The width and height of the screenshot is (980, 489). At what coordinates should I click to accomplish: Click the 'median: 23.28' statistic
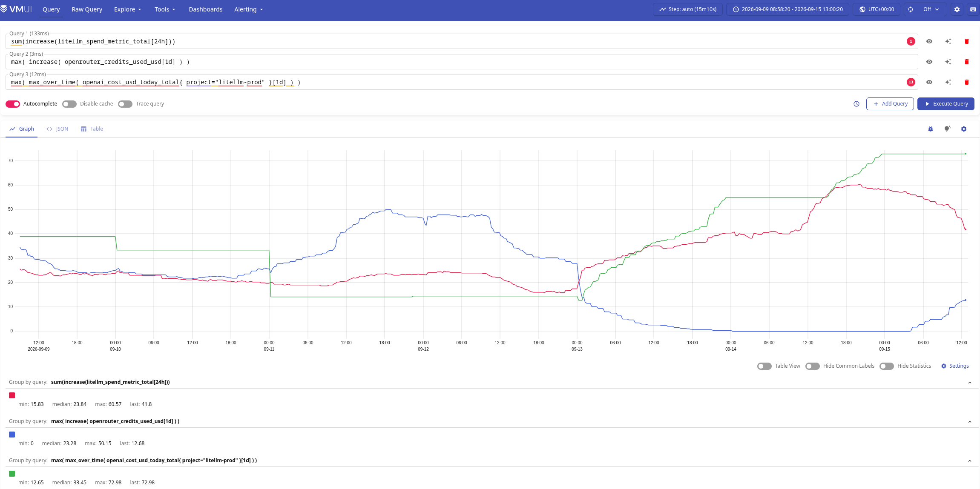(59, 443)
